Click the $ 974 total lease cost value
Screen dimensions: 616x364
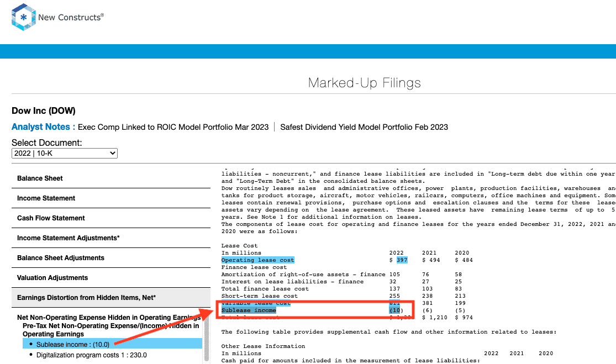click(464, 317)
